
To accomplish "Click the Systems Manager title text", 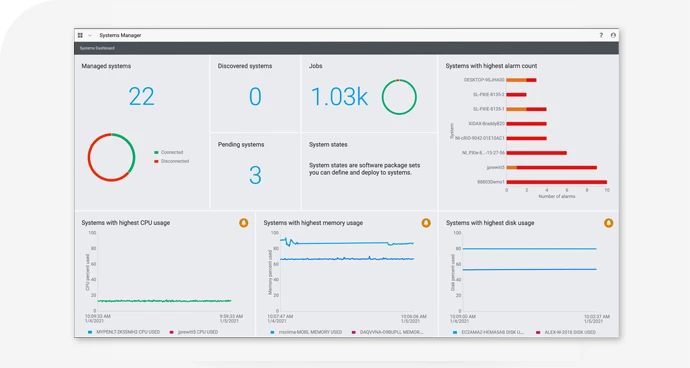I will [120, 35].
